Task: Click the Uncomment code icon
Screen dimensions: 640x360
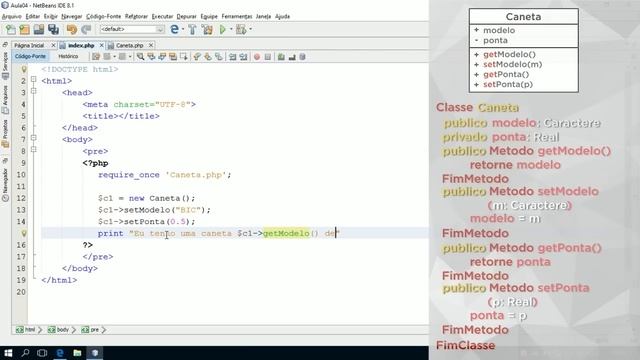Action: pyautogui.click(x=292, y=57)
